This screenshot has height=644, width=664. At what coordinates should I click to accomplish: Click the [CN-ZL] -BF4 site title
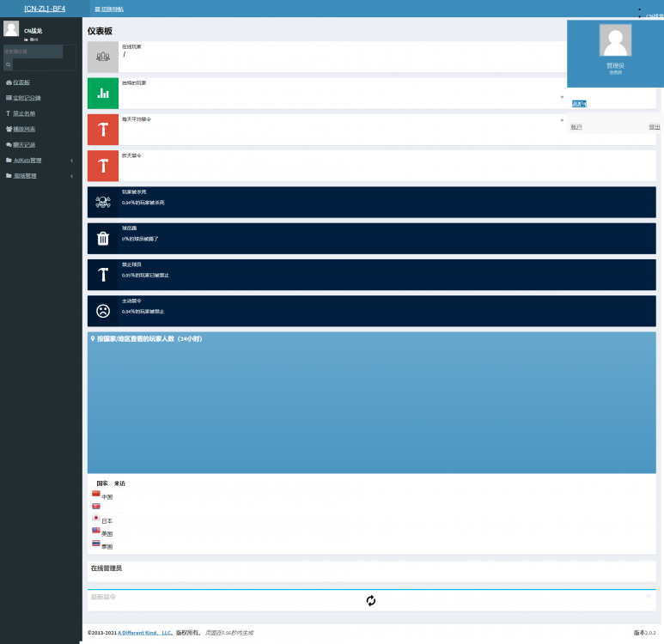44,9
